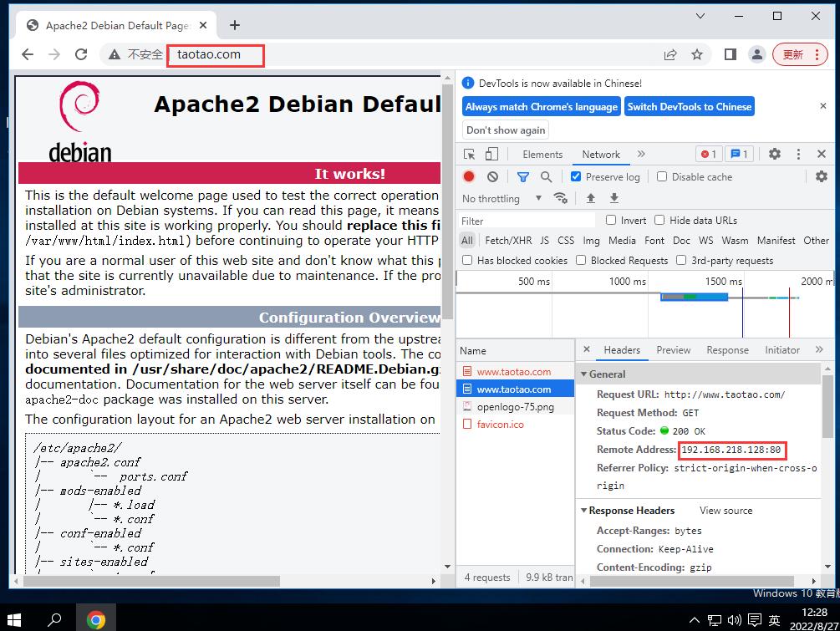The height and width of the screenshot is (631, 840).
Task: Open network search with magnifier icon
Action: coord(546,176)
